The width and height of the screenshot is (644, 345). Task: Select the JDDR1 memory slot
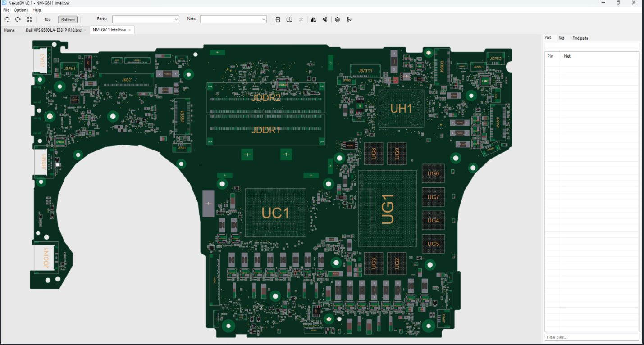click(x=266, y=130)
